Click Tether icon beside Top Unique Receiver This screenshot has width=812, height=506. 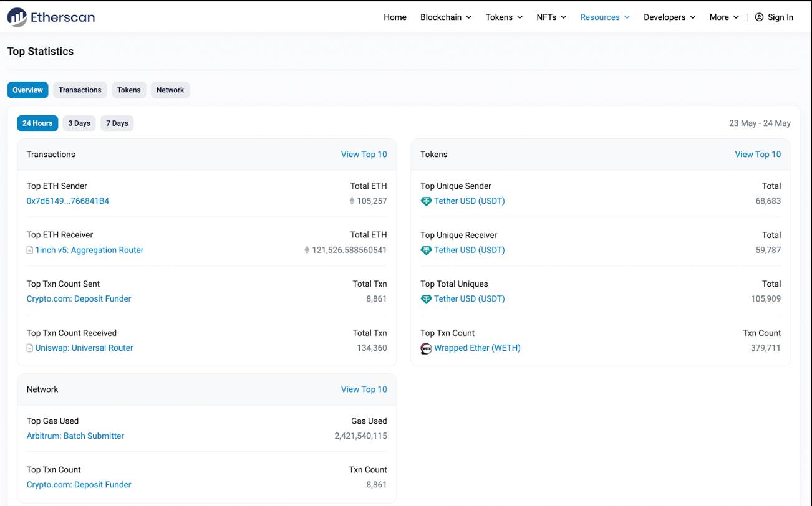426,250
